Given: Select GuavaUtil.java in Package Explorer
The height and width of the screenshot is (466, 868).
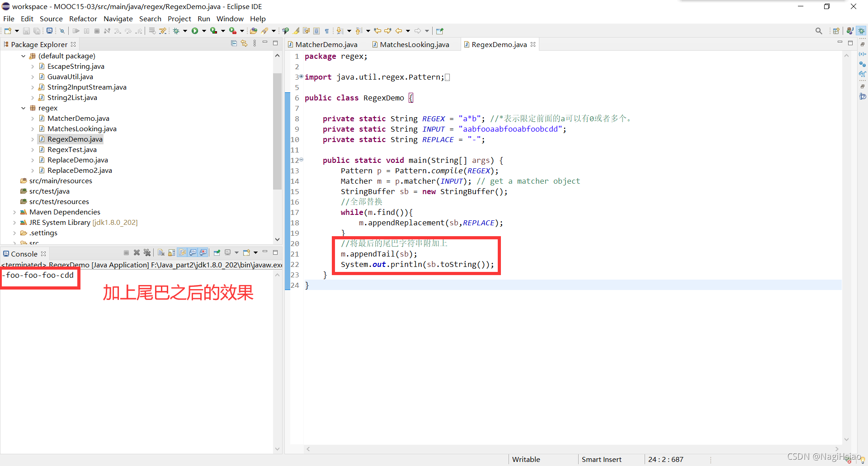Looking at the screenshot, I should (x=70, y=77).
